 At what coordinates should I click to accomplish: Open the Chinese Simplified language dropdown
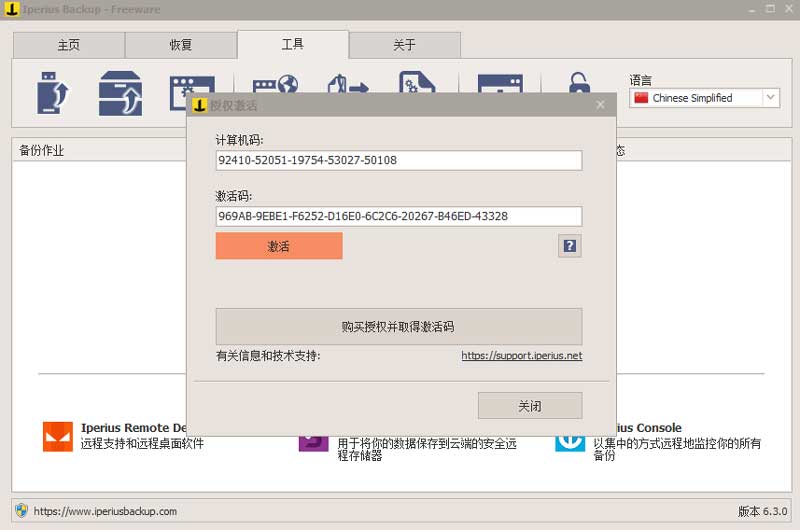pyautogui.click(x=705, y=98)
